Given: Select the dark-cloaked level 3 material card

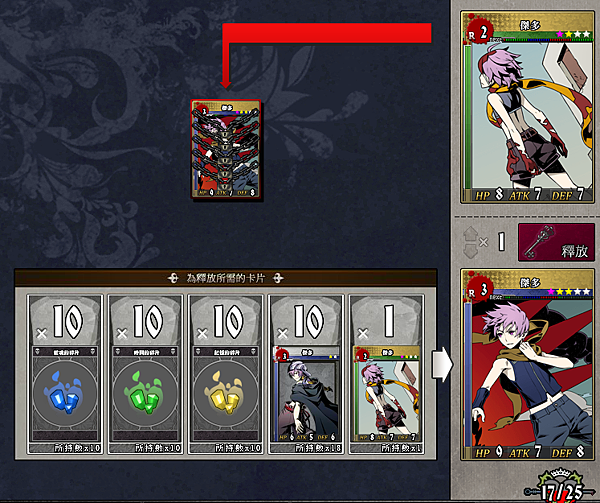Looking at the screenshot, I should click(x=306, y=394).
